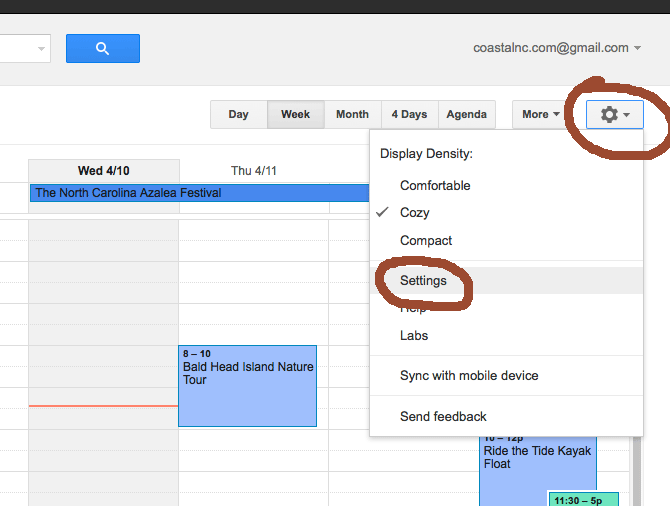Show the Agenda view

click(467, 115)
